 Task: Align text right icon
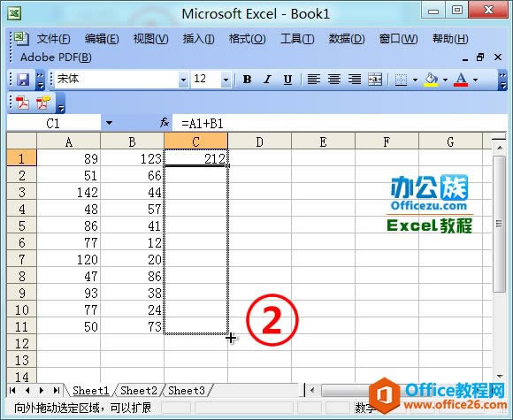click(x=355, y=80)
